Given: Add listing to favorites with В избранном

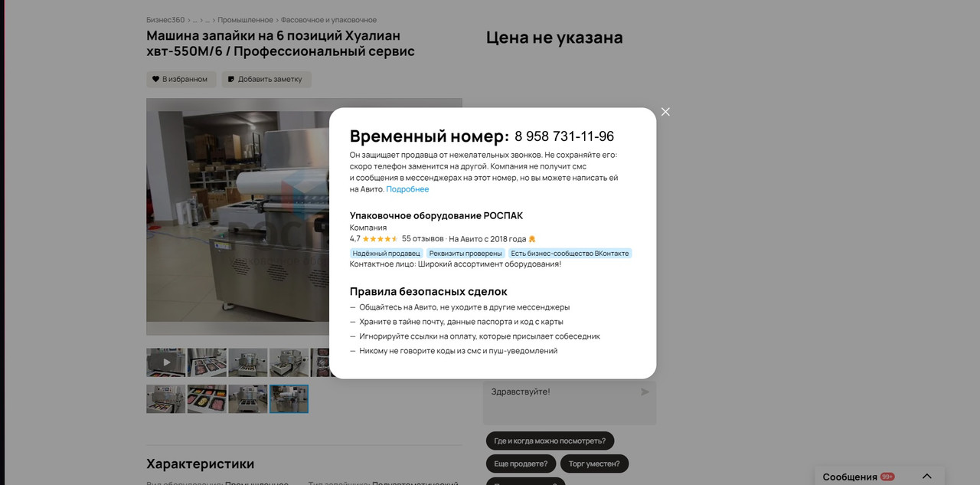Looking at the screenshot, I should coord(181,79).
